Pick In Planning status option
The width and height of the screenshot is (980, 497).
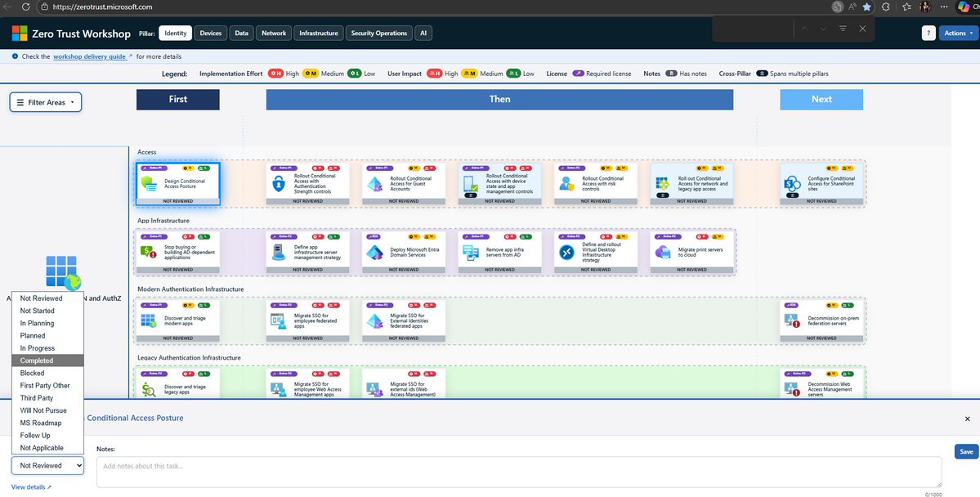[x=47, y=323]
